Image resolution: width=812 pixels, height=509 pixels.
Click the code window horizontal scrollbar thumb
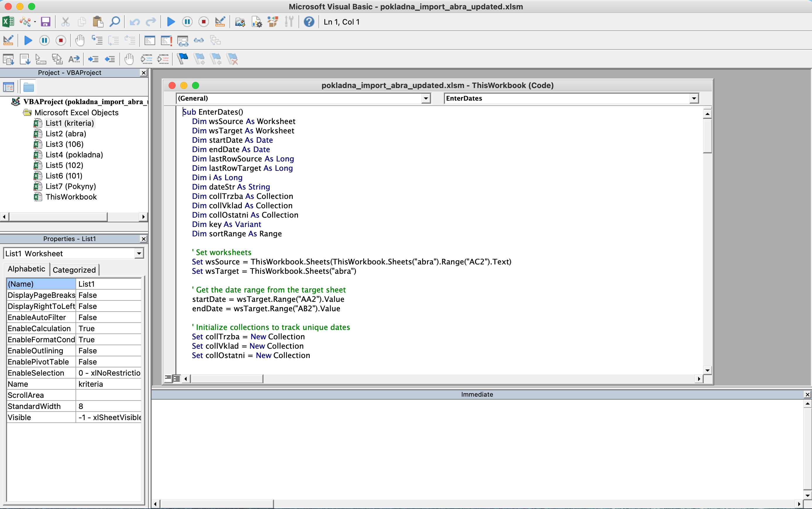(x=227, y=379)
